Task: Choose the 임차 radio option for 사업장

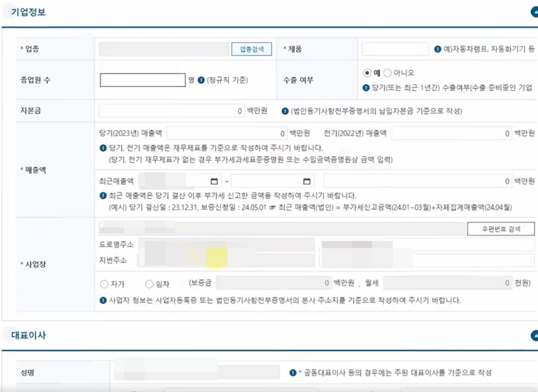Action: [x=149, y=284]
